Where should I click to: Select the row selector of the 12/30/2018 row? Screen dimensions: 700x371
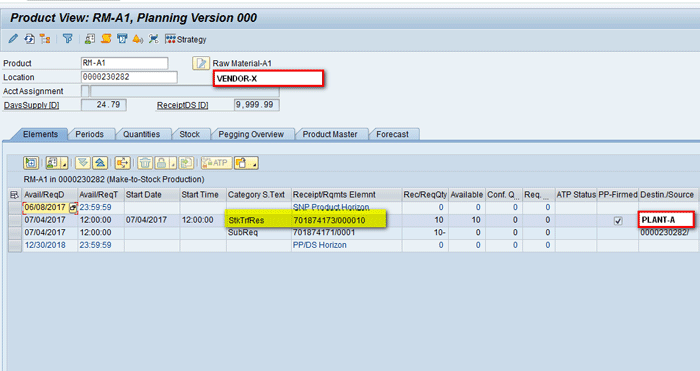(15, 245)
